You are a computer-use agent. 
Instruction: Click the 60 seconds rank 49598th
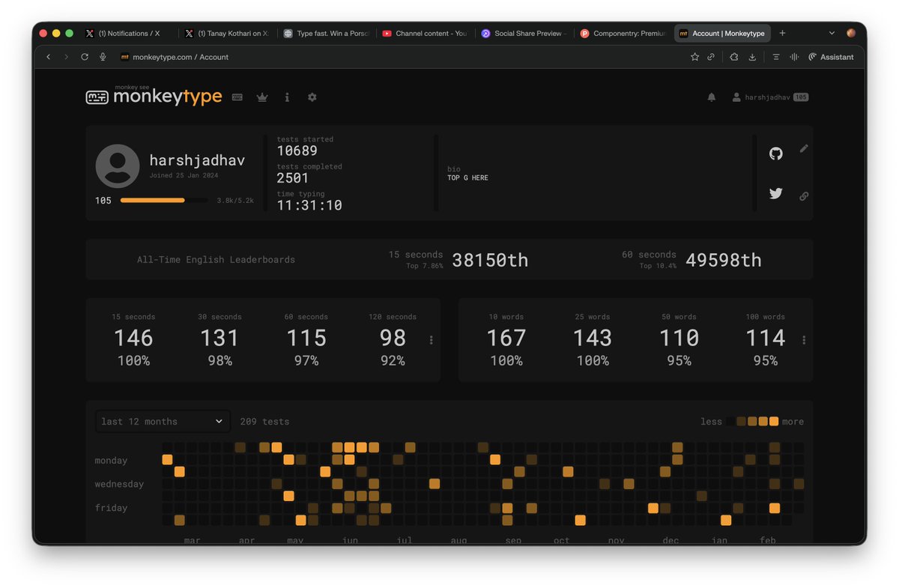(x=724, y=260)
